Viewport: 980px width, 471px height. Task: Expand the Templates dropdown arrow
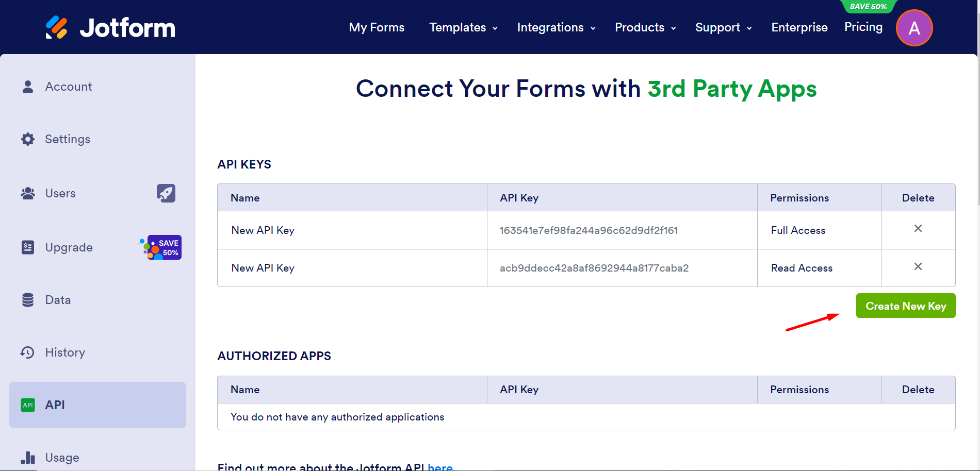point(495,28)
